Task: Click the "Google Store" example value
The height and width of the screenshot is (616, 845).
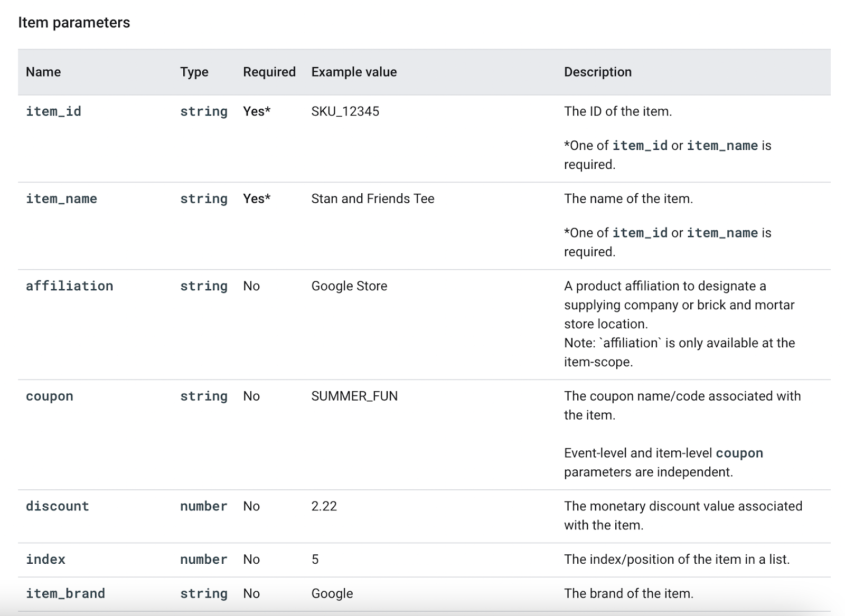Action: tap(349, 286)
